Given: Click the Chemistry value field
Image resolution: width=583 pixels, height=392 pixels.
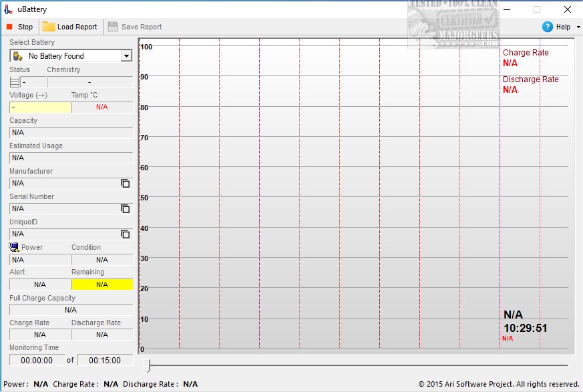Looking at the screenshot, I should click(x=89, y=82).
